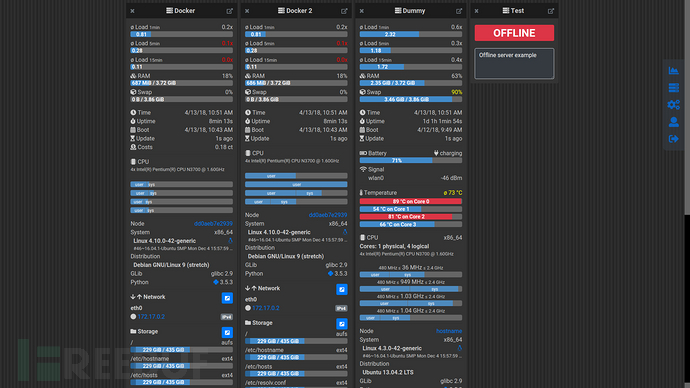Click the first CPU core user/sys bar in Docker panel
690x388 pixels.
click(x=181, y=185)
